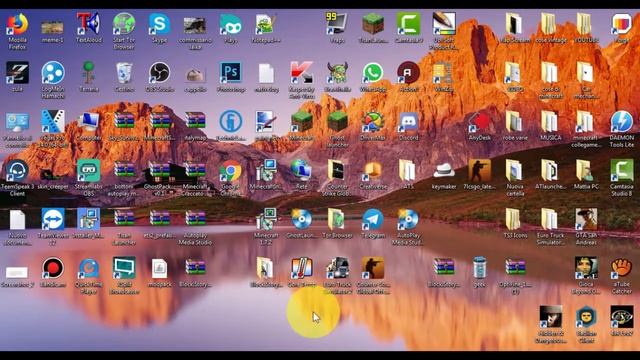640x360 pixels.
Task: Launch DriverMax
Action: [x=373, y=122]
